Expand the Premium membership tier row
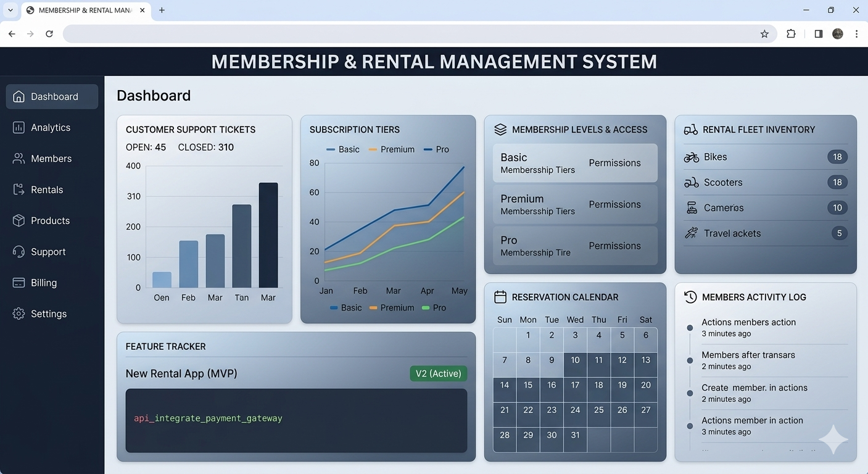This screenshot has width=868, height=474. 574,204
